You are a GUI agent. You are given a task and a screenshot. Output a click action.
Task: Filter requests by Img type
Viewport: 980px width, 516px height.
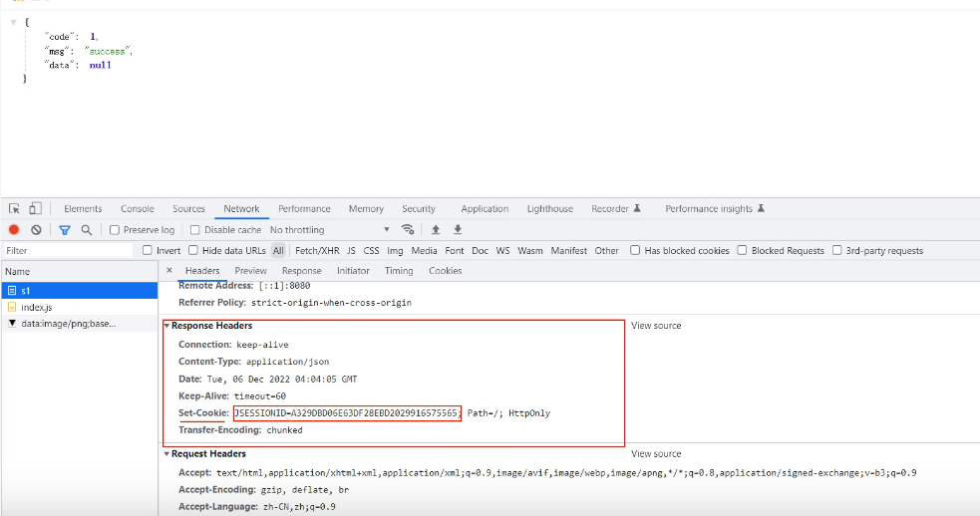pyautogui.click(x=395, y=250)
